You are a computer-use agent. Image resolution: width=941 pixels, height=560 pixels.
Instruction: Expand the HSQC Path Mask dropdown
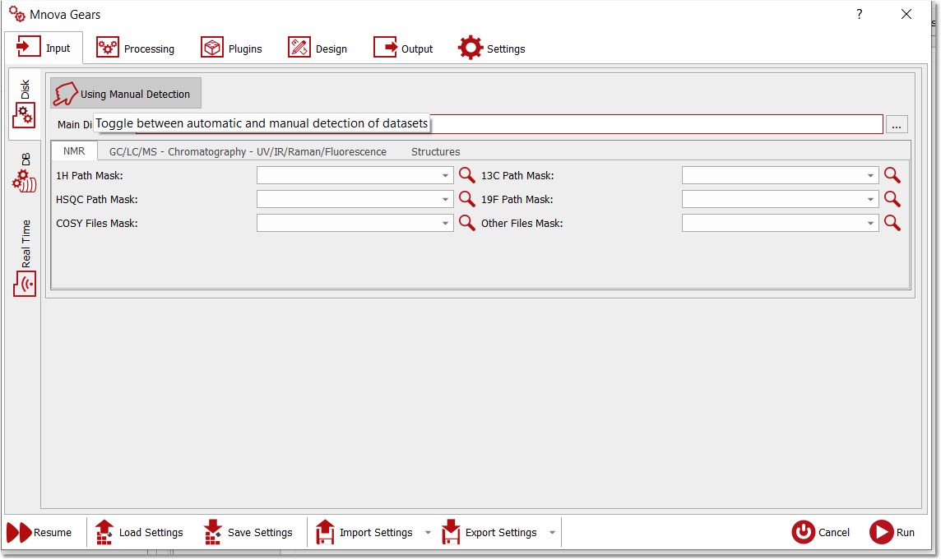tap(445, 199)
